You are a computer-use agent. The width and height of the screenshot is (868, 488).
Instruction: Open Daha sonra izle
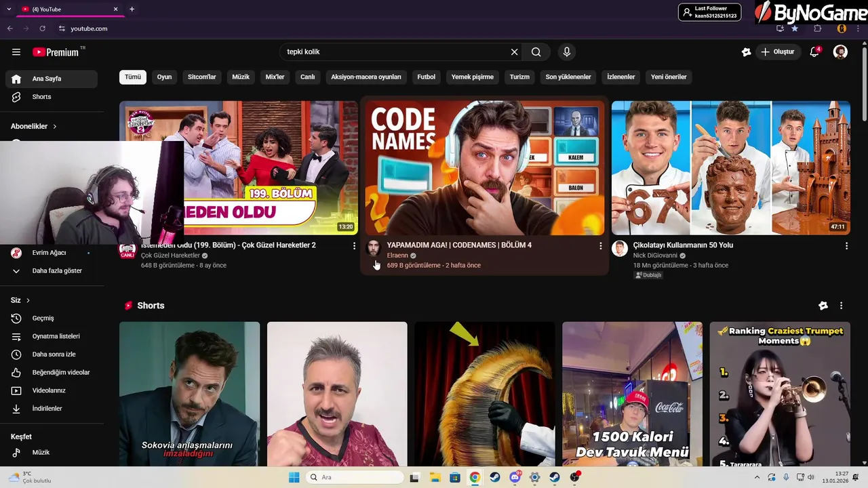pos(52,354)
